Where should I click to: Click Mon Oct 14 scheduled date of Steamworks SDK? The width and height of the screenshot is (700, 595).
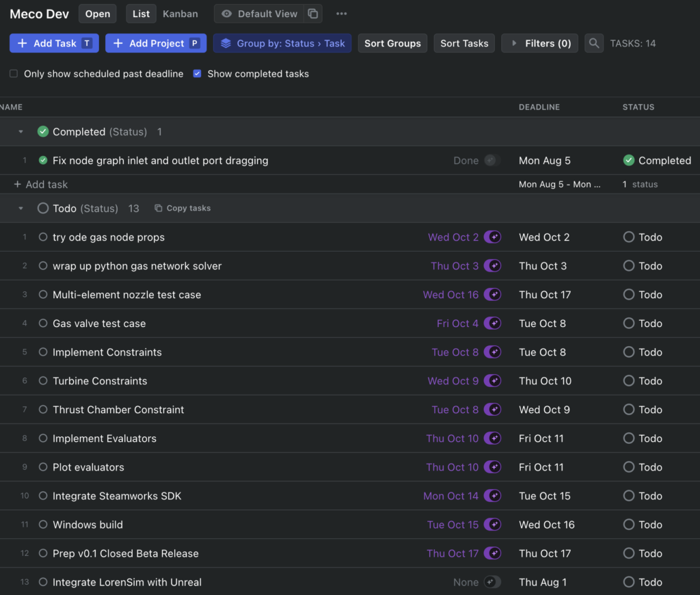click(x=451, y=496)
